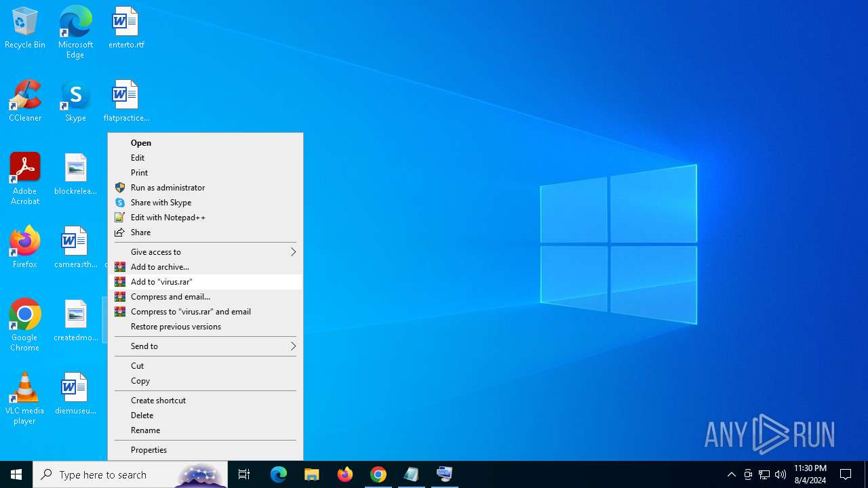Select Create shortcut
The height and width of the screenshot is (488, 868).
tap(205, 400)
